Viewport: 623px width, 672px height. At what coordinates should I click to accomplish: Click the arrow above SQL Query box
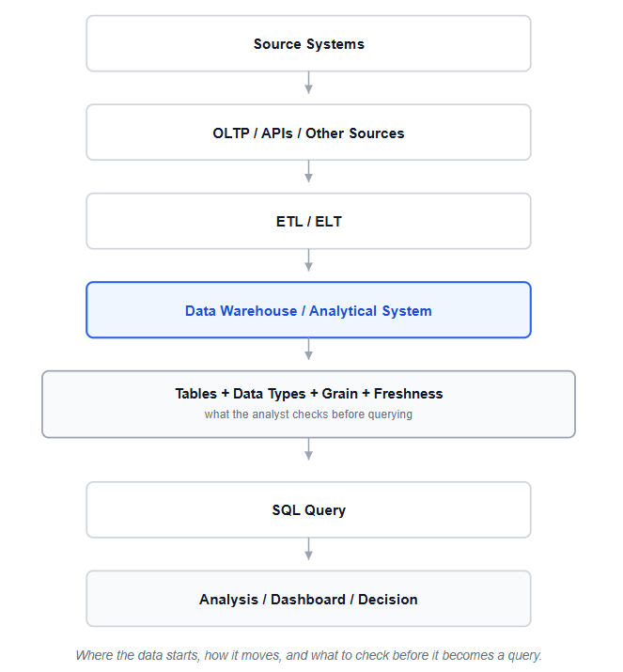point(308,449)
